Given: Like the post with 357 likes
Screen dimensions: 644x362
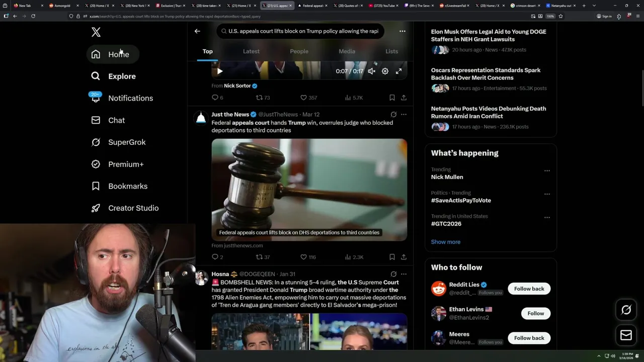Looking at the screenshot, I should pyautogui.click(x=308, y=98).
